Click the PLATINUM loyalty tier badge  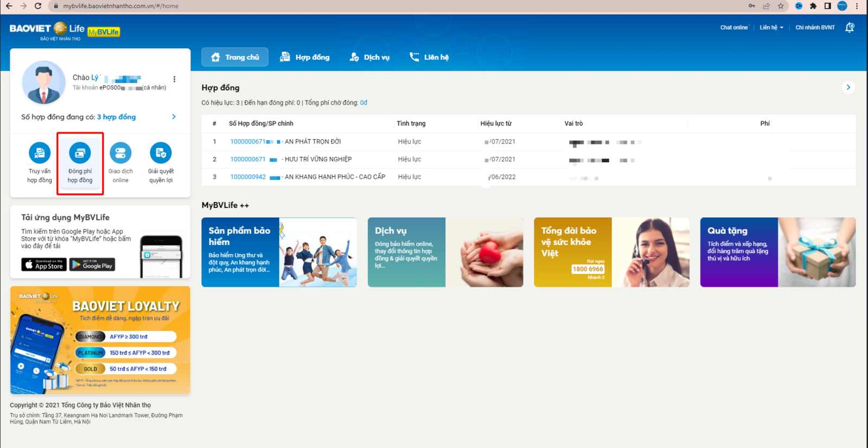coord(90,353)
